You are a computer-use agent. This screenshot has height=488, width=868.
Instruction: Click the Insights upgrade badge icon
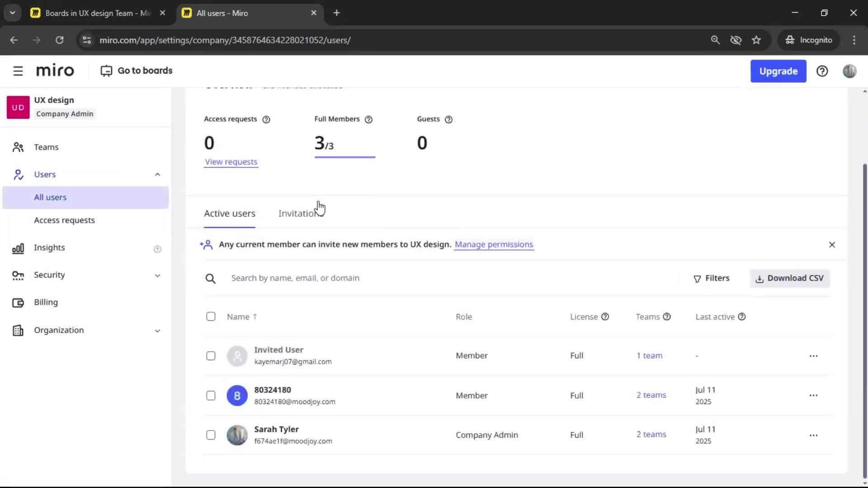point(157,249)
